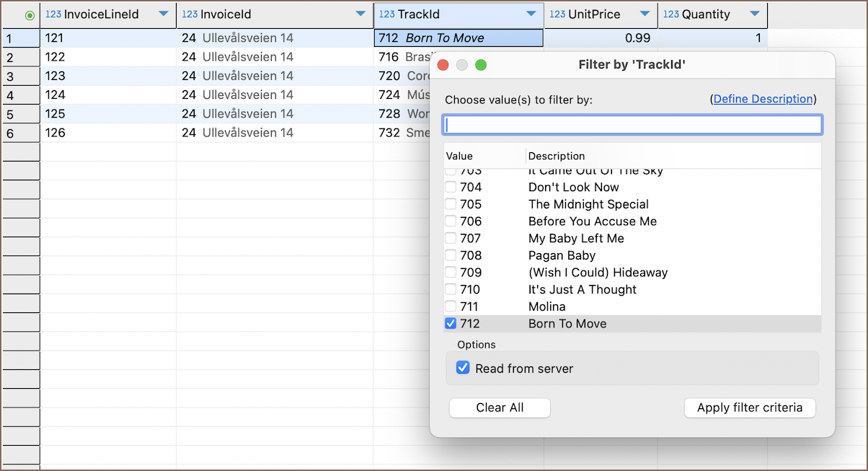The width and height of the screenshot is (868, 471).
Task: Open the Define Description link
Action: [763, 100]
